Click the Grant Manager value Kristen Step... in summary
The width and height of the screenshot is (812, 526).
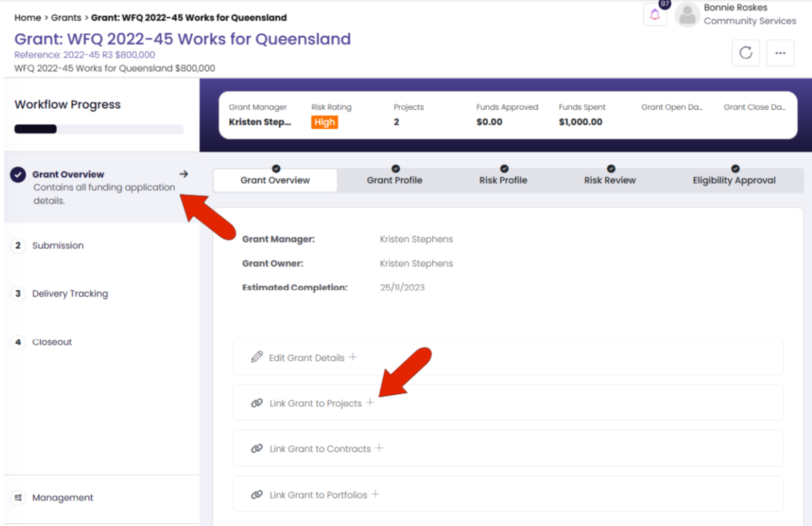point(260,122)
